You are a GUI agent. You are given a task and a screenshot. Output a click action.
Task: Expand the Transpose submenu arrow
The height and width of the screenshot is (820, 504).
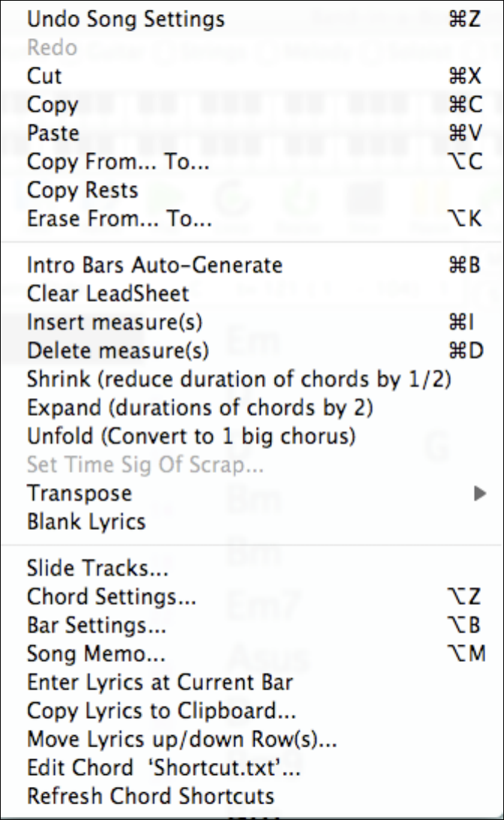tap(480, 493)
